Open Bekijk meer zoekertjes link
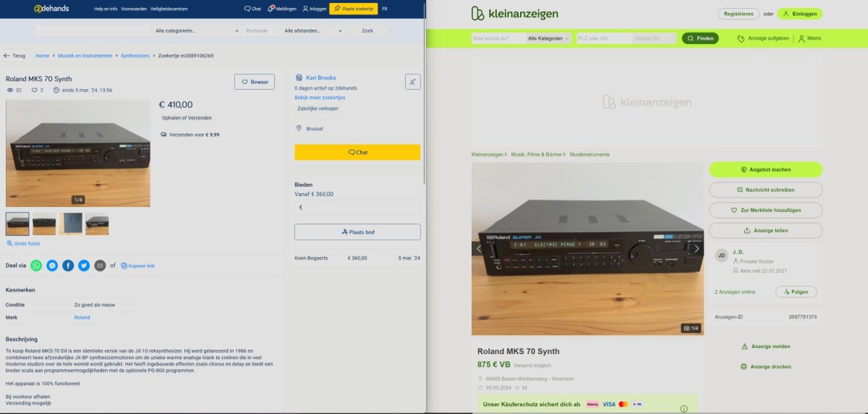 tap(320, 98)
